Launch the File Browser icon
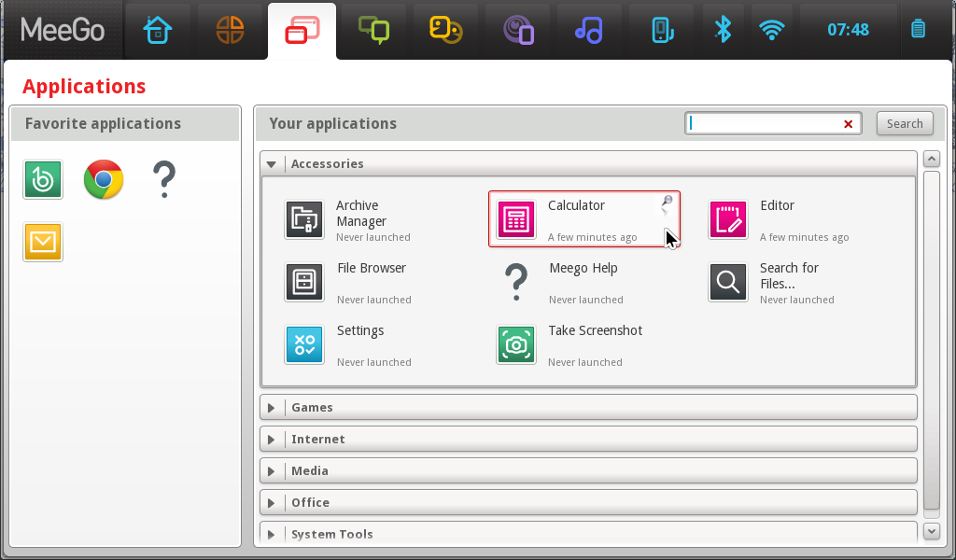Image resolution: width=956 pixels, height=560 pixels. (x=304, y=282)
